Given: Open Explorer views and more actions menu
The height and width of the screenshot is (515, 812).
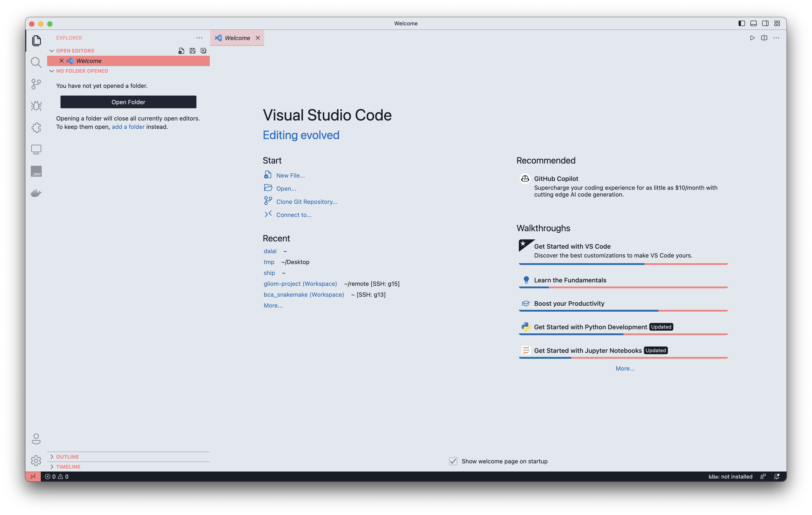Looking at the screenshot, I should 199,38.
